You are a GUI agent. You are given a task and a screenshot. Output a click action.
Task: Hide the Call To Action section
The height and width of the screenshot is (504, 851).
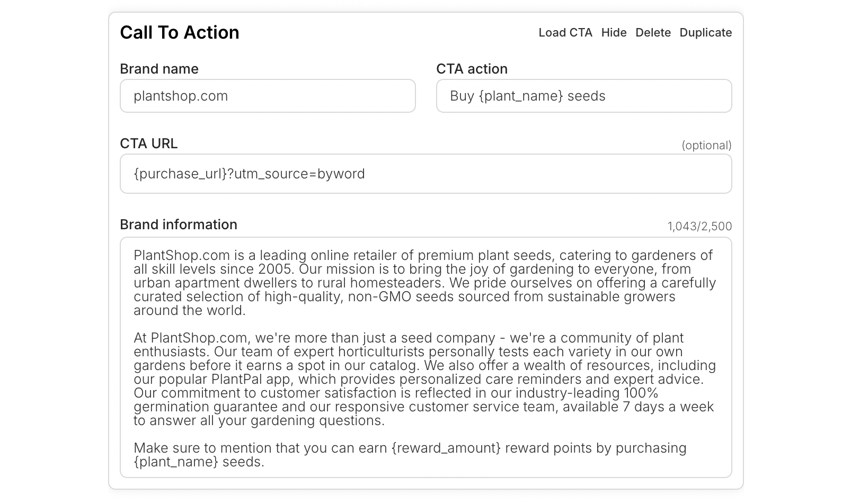pyautogui.click(x=614, y=32)
